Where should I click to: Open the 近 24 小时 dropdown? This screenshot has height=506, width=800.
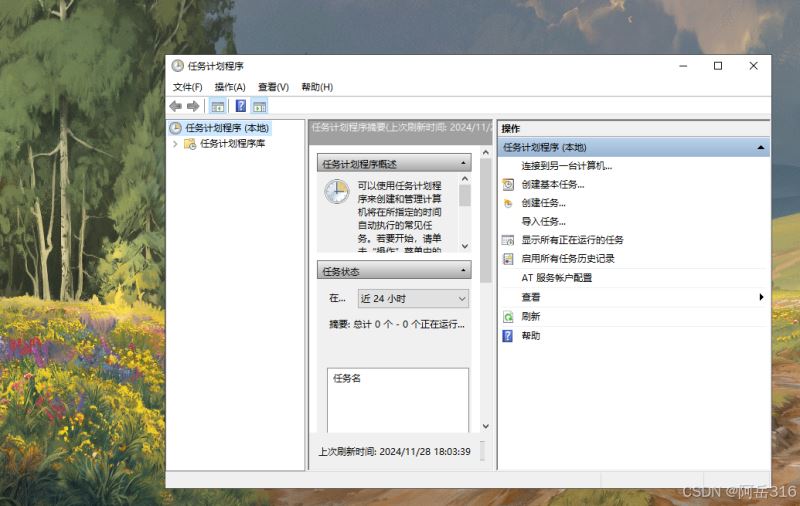(x=413, y=299)
